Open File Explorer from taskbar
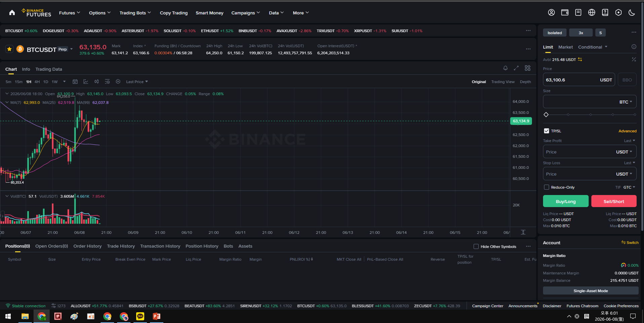The height and width of the screenshot is (323, 644). (25, 316)
